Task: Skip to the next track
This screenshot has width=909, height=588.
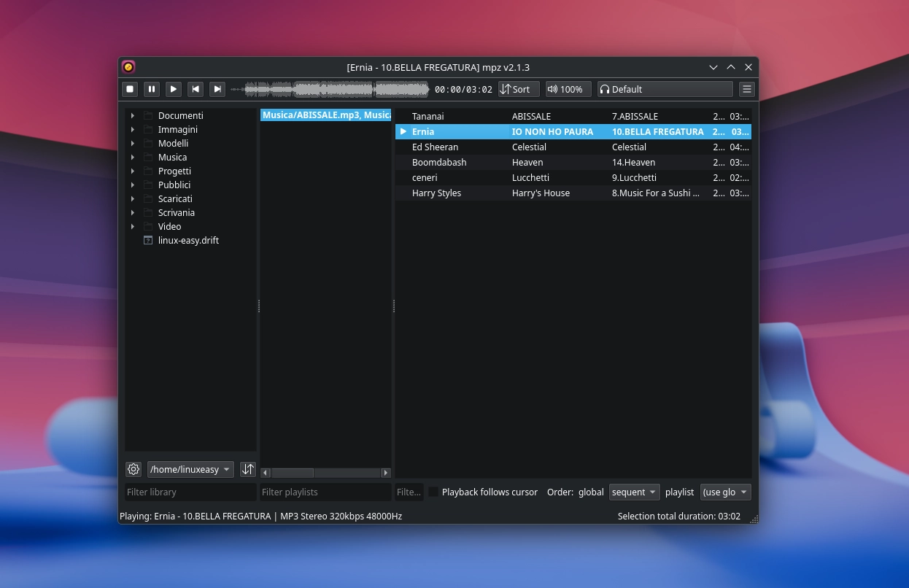Action: [217, 89]
